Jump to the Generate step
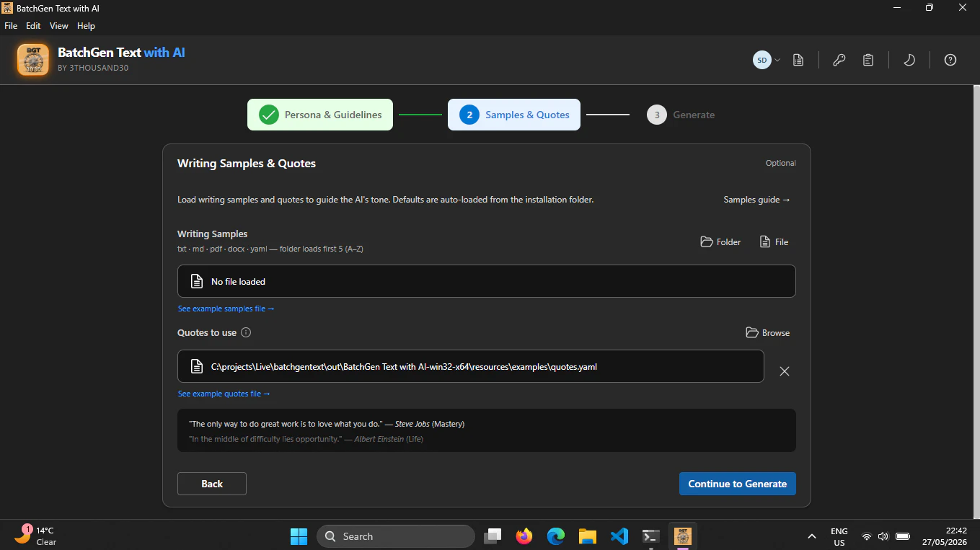 [681, 115]
